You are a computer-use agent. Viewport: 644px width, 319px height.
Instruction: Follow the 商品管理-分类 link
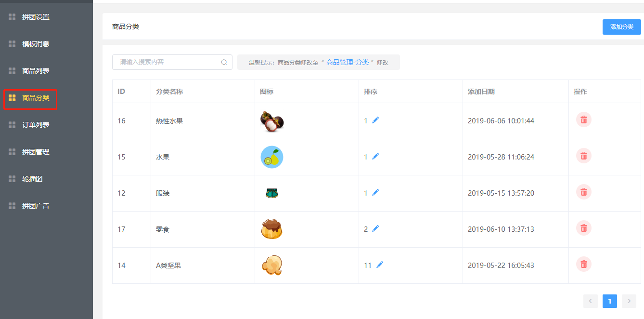tap(347, 62)
